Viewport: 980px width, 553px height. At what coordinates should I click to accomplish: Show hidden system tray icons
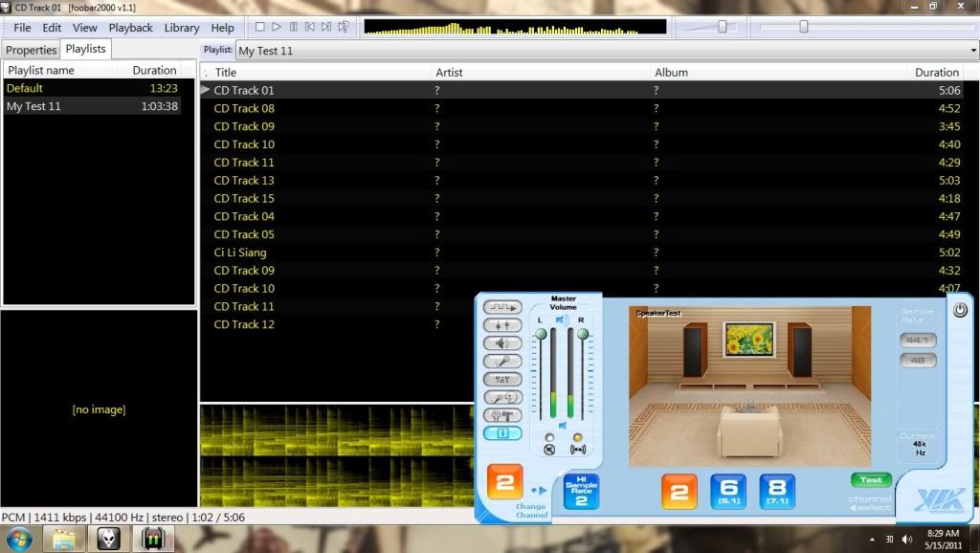[872, 540]
